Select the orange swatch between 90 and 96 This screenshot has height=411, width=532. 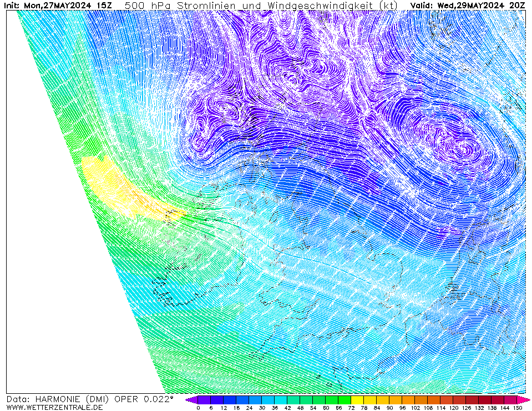coord(396,400)
